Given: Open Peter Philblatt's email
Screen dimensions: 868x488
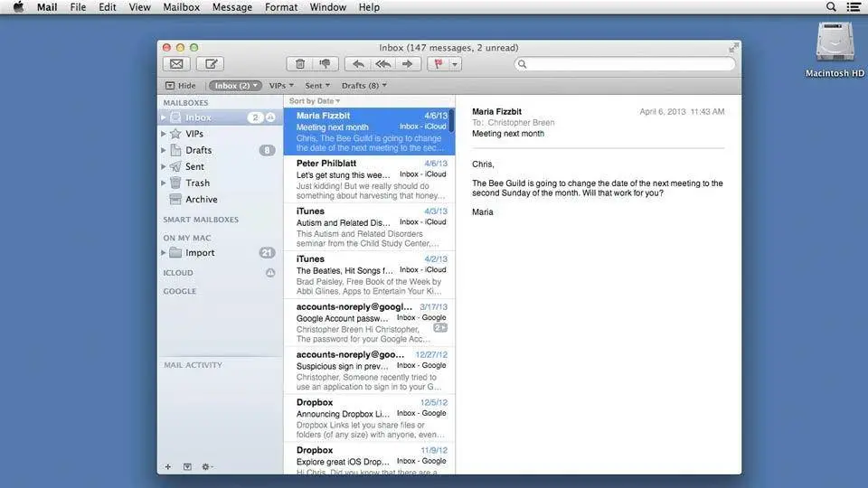Looking at the screenshot, I should (x=369, y=179).
